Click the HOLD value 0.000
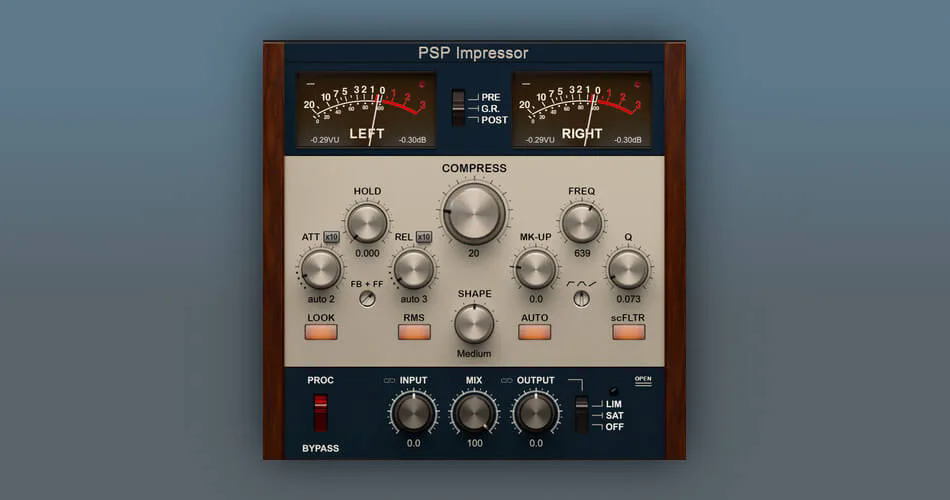Screen dimensions: 950x500 tap(367, 253)
